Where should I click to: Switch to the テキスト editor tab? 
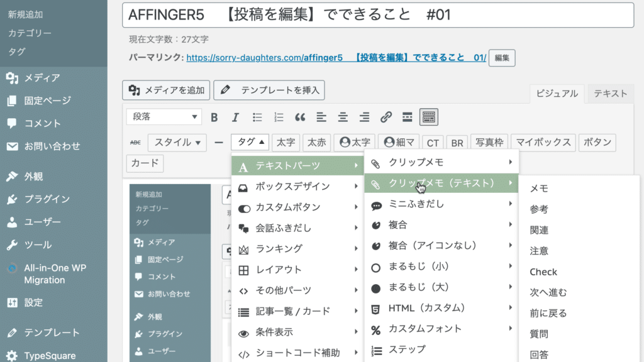pos(610,94)
